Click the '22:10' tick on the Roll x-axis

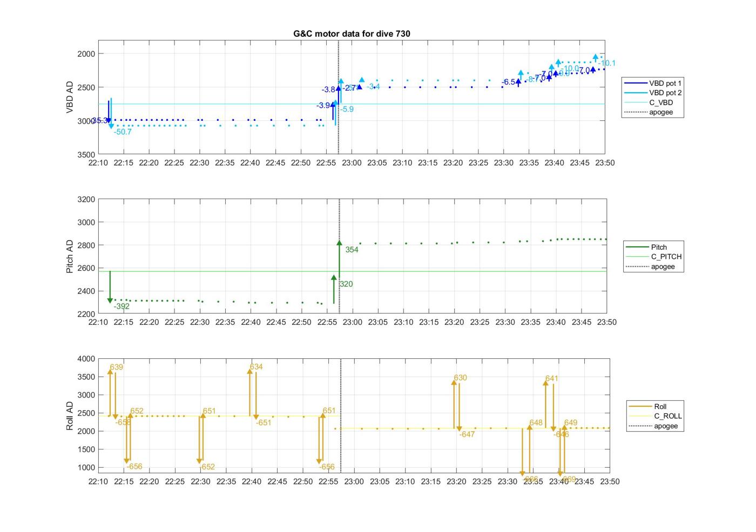[98, 481]
